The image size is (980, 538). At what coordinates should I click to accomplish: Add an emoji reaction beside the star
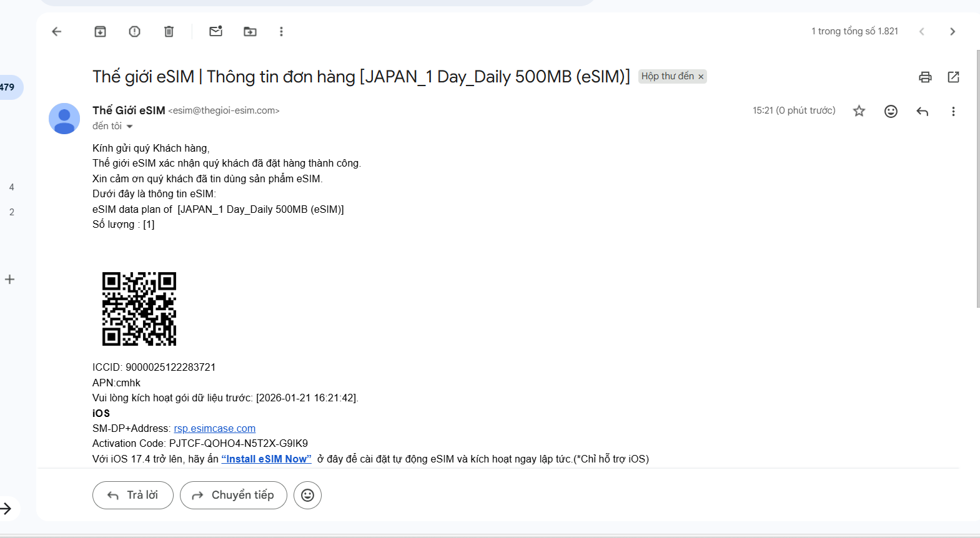[891, 111]
